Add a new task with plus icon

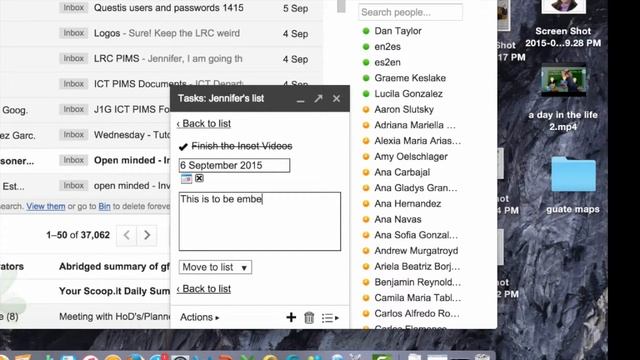[x=291, y=318]
